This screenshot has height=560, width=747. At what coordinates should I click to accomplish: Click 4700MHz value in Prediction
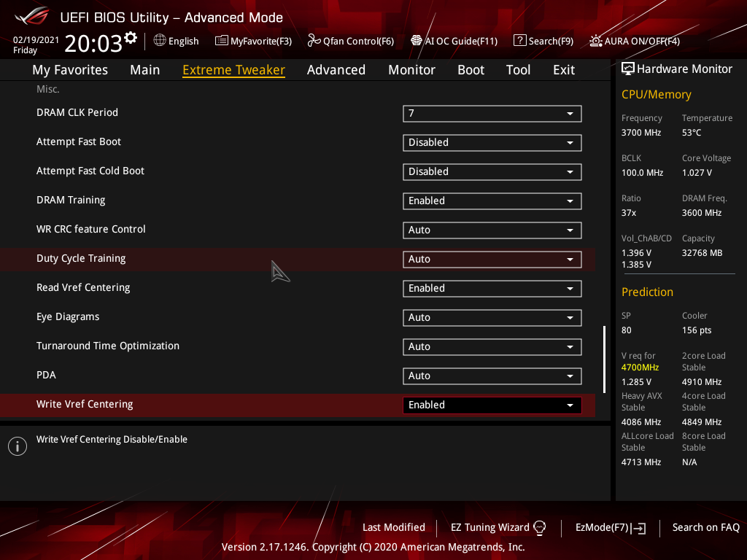(640, 367)
